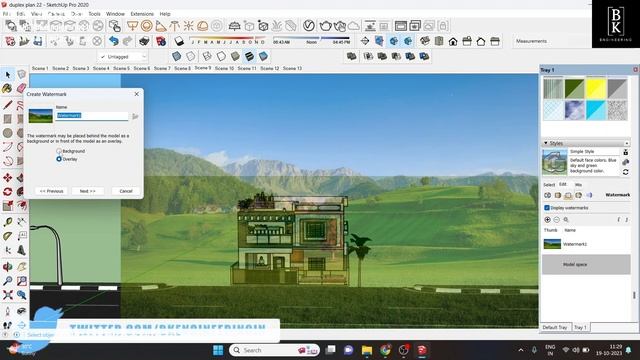Screen dimensions: 640x360
Task: Select the Rotate tool
Action: (7, 192)
